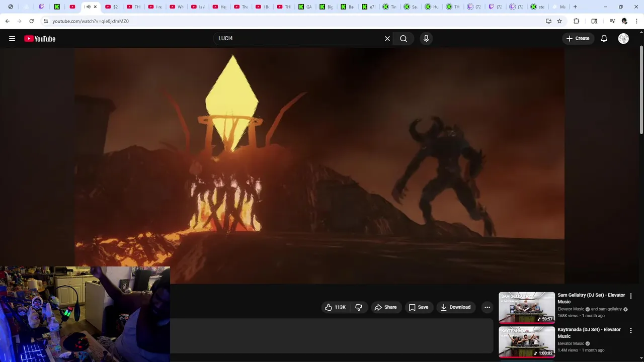
Task: Clear the search text with the X
Action: point(387,39)
